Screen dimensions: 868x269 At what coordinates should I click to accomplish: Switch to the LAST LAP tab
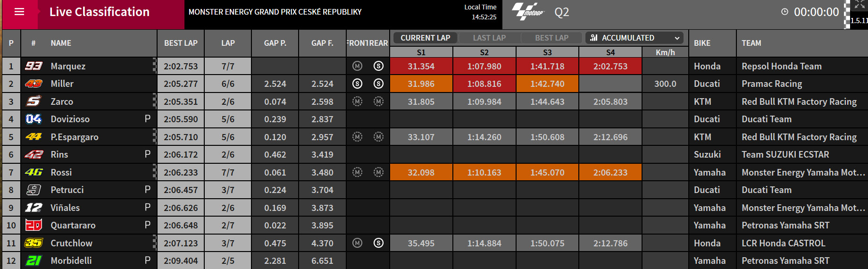click(x=489, y=38)
